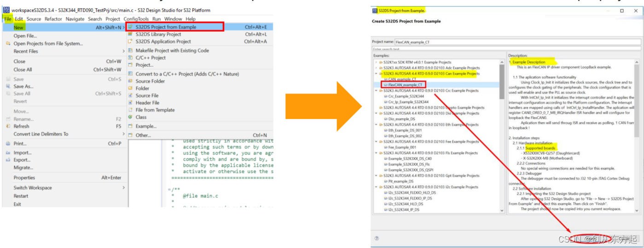
Task: Click the Print icon
Action: coord(8,143)
